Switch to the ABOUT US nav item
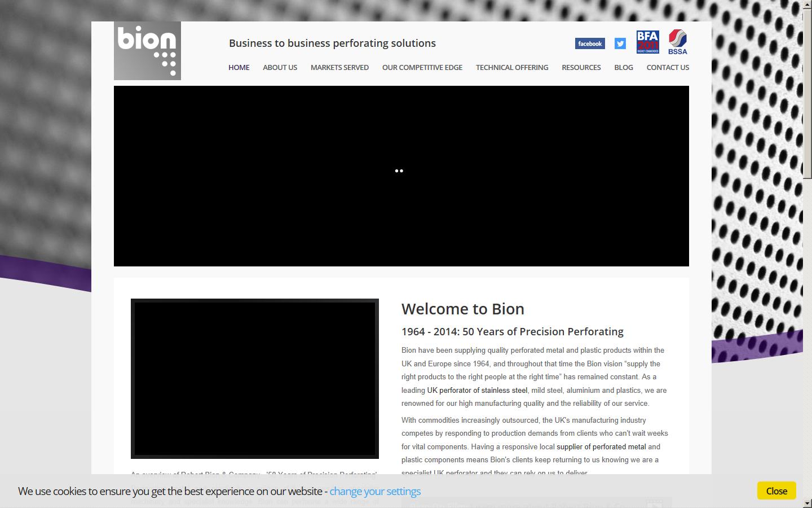Image resolution: width=812 pixels, height=508 pixels. point(280,67)
